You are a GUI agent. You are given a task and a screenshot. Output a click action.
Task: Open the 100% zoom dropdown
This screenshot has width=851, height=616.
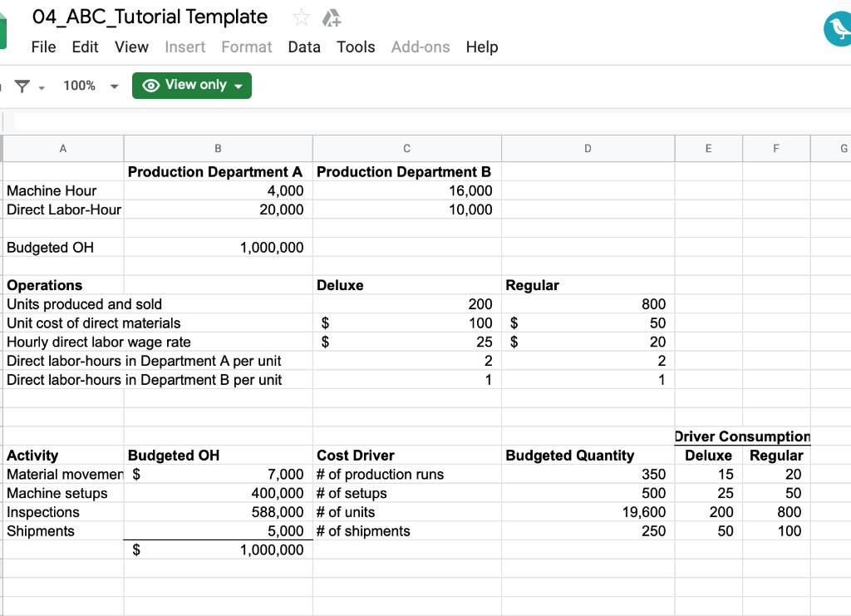click(91, 86)
